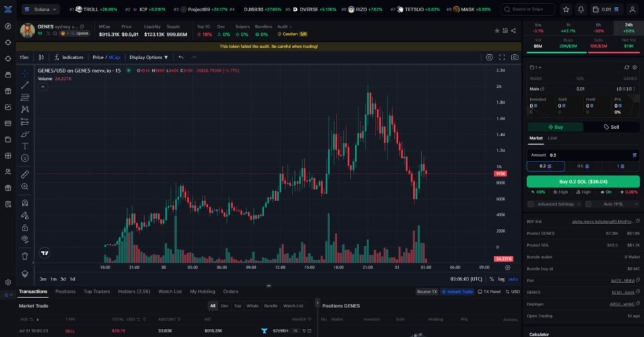Screen dimensions: 644x337
Task: Click the star favorites icon in header
Action: pos(566,9)
